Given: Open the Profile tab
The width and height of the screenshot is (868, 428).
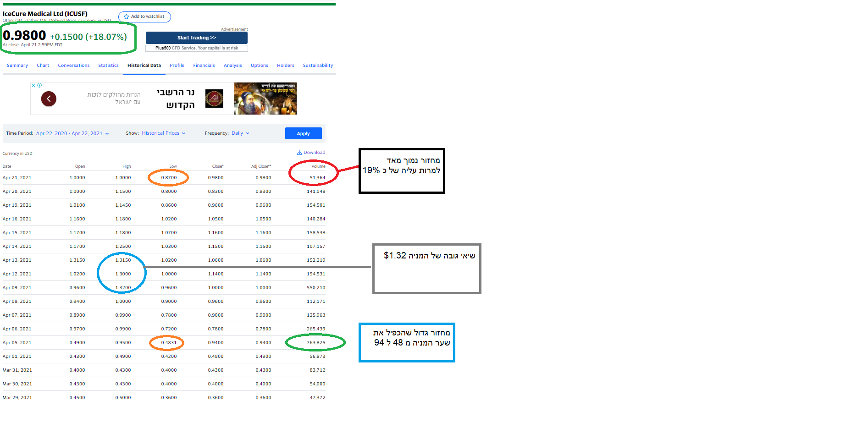Looking at the screenshot, I should [x=177, y=66].
